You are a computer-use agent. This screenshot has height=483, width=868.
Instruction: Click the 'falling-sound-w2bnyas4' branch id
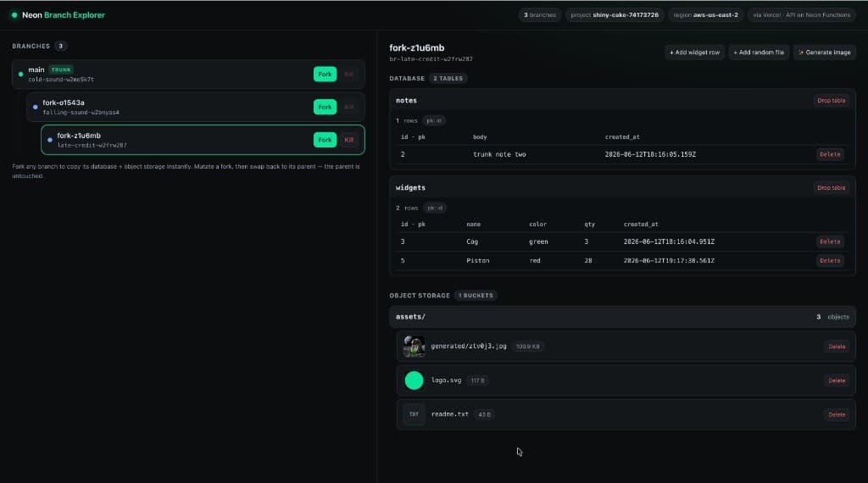(81, 113)
